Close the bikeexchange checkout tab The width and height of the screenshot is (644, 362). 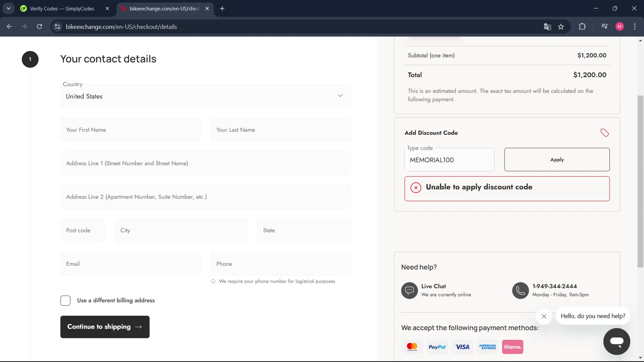click(x=207, y=9)
